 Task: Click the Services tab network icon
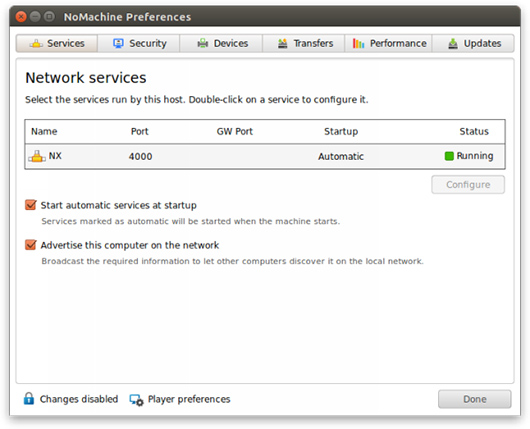click(36, 44)
